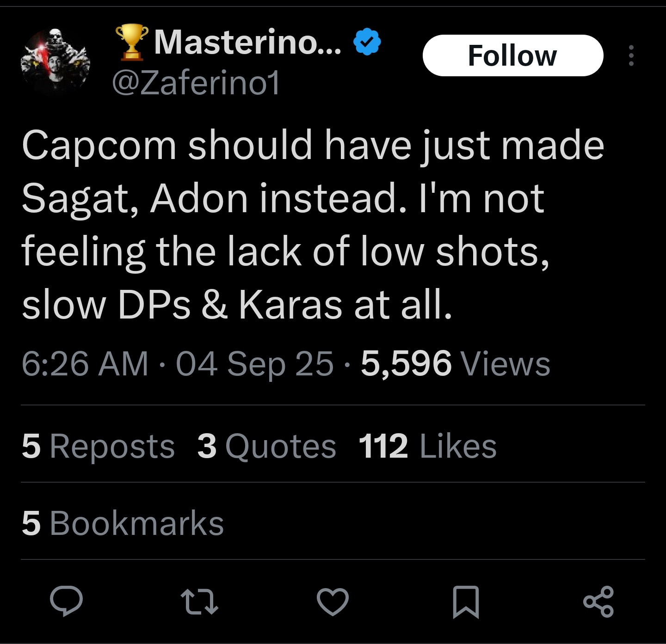This screenshot has height=644, width=666.
Task: Tap the Masterino display name
Action: click(247, 42)
